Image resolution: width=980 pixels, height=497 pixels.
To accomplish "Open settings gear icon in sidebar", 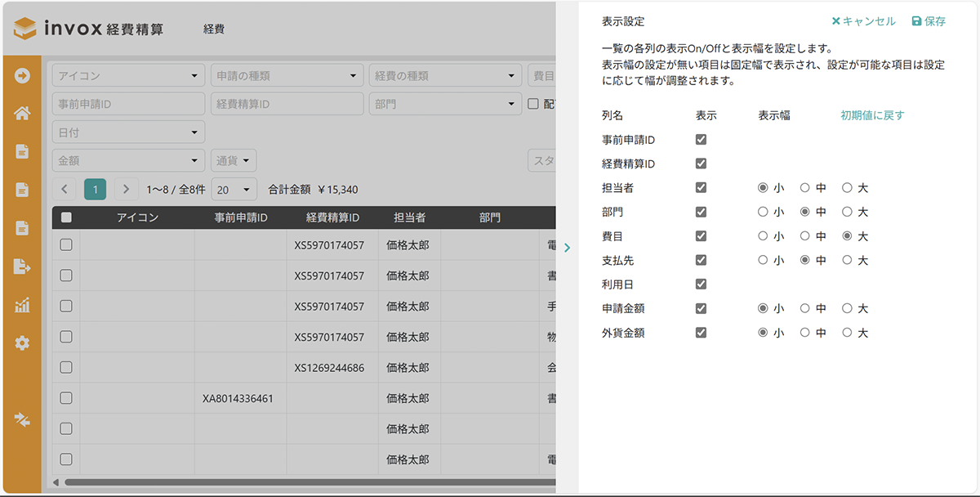I will [22, 343].
